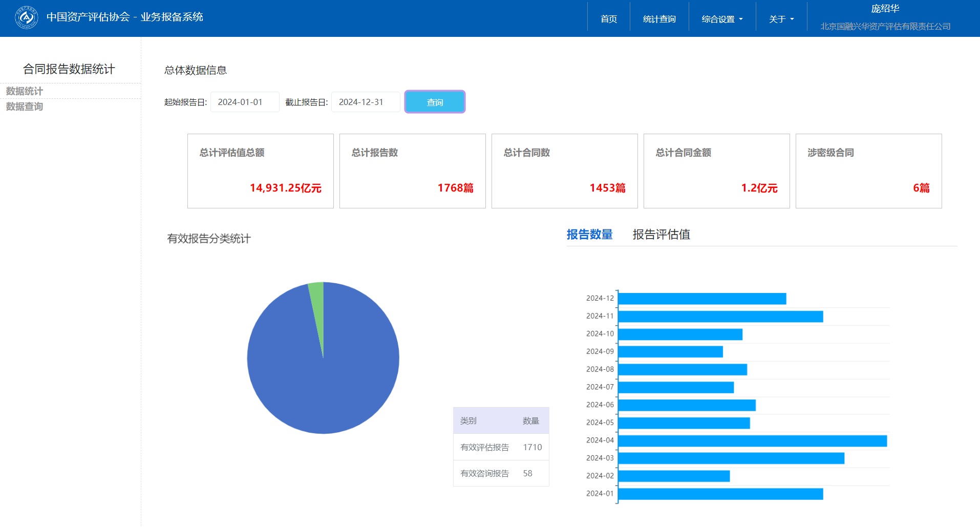The height and width of the screenshot is (527, 980).
Task: Click the 有效评估报告 row in the table
Action: (x=501, y=447)
